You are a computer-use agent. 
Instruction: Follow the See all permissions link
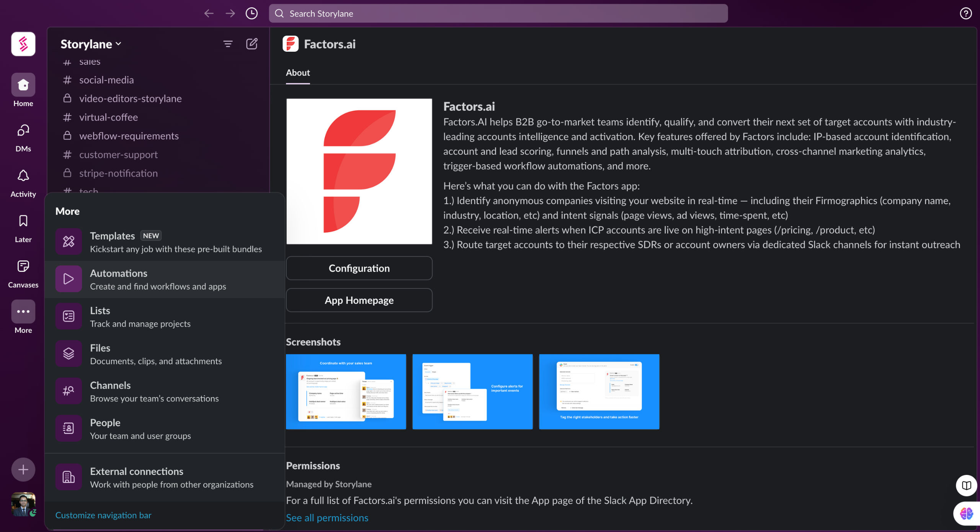pyautogui.click(x=327, y=518)
